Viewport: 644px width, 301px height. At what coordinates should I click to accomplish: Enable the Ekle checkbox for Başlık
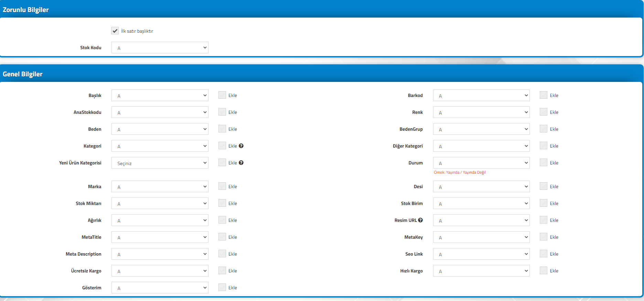point(222,95)
